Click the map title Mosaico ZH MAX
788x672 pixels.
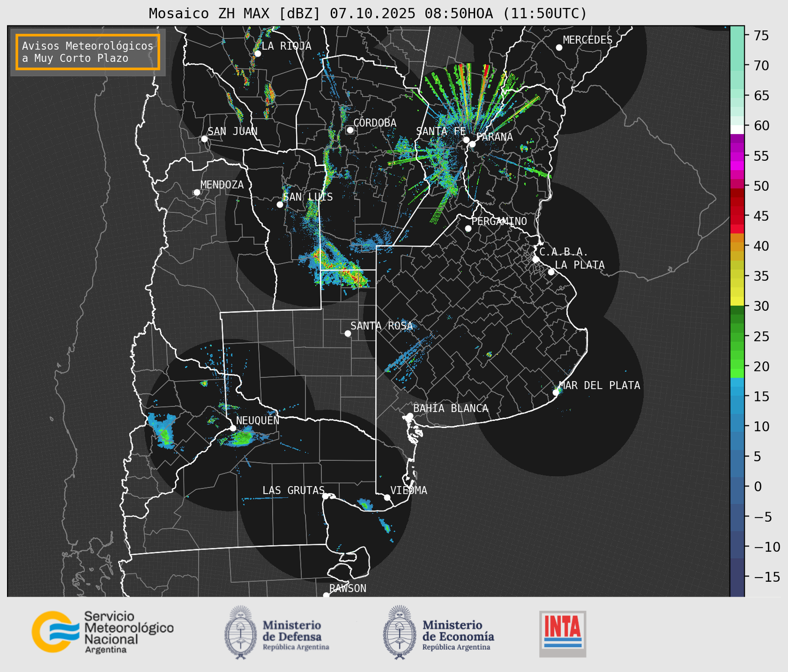pyautogui.click(x=367, y=14)
